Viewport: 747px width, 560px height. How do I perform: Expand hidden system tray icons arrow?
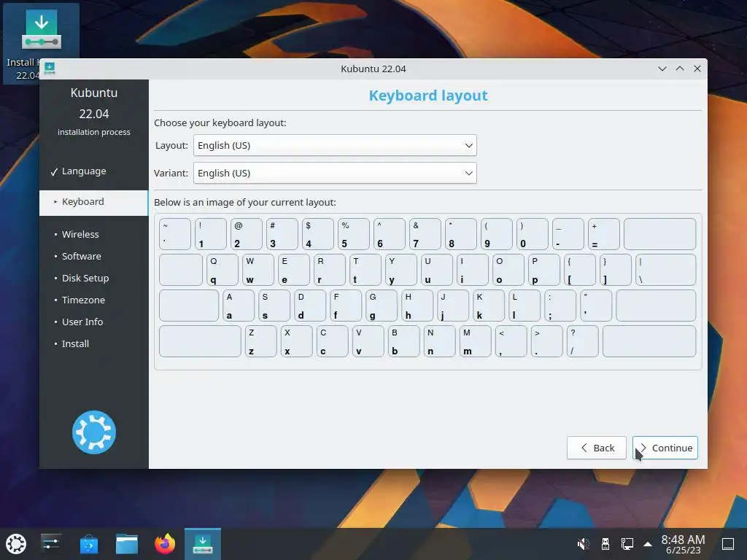(648, 544)
